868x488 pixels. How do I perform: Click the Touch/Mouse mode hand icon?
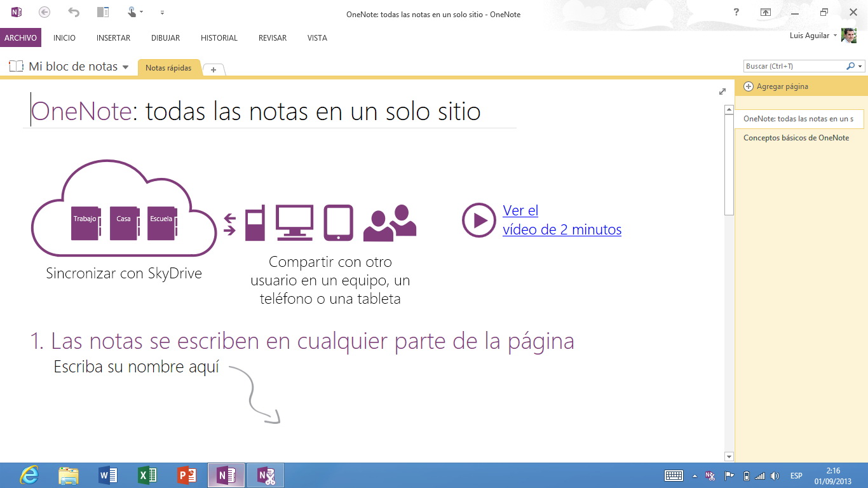(132, 12)
